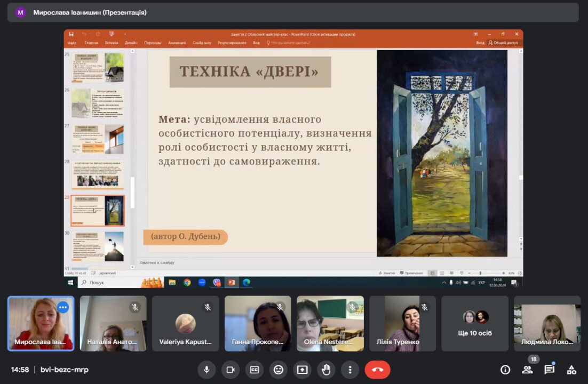588x384 pixels.
Task: Select slide 25 thumbnail
Action: click(x=98, y=68)
